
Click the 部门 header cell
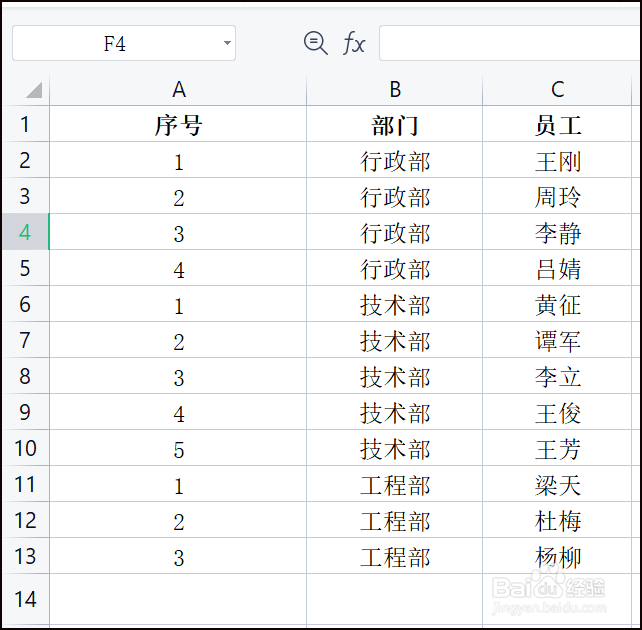pos(395,125)
